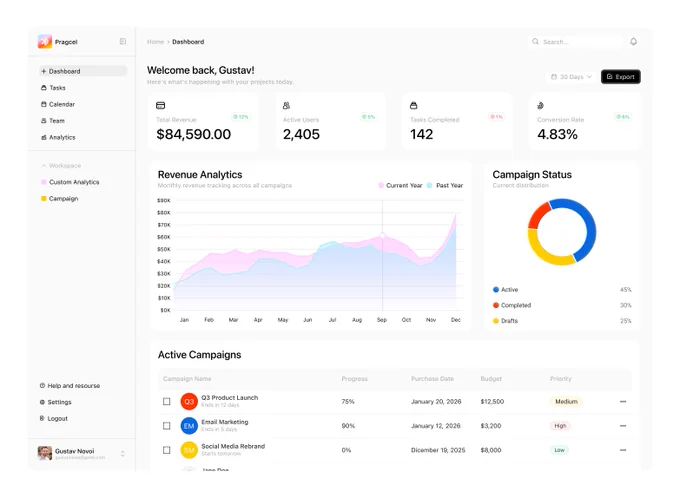Expand the user account switcher arrows
This screenshot has height=498, width=680.
coord(123,454)
